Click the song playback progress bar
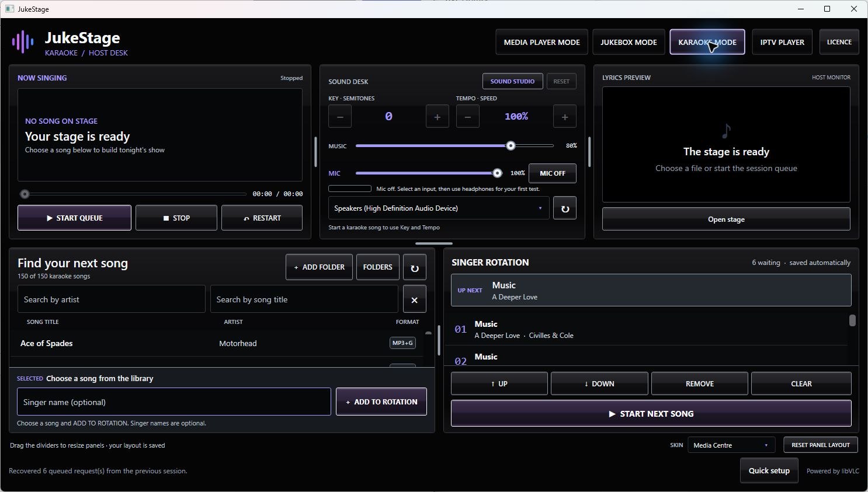This screenshot has width=868, height=492. [x=133, y=194]
